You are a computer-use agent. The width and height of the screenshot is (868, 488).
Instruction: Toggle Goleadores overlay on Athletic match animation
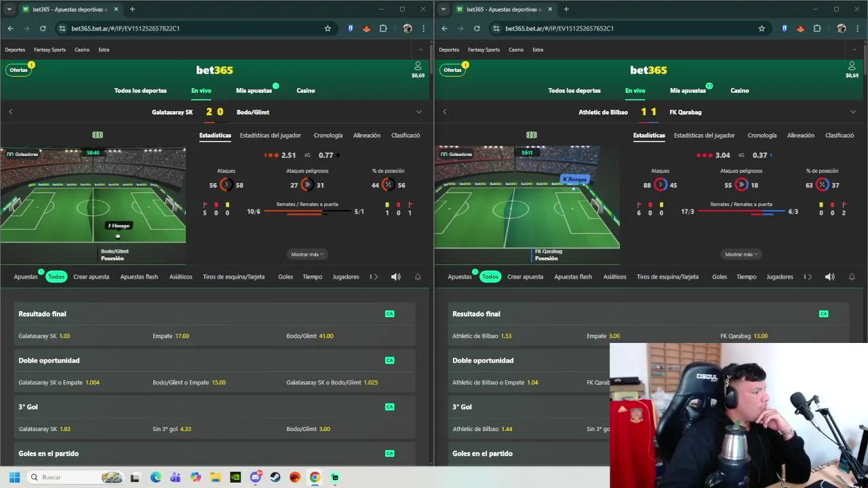(x=456, y=154)
